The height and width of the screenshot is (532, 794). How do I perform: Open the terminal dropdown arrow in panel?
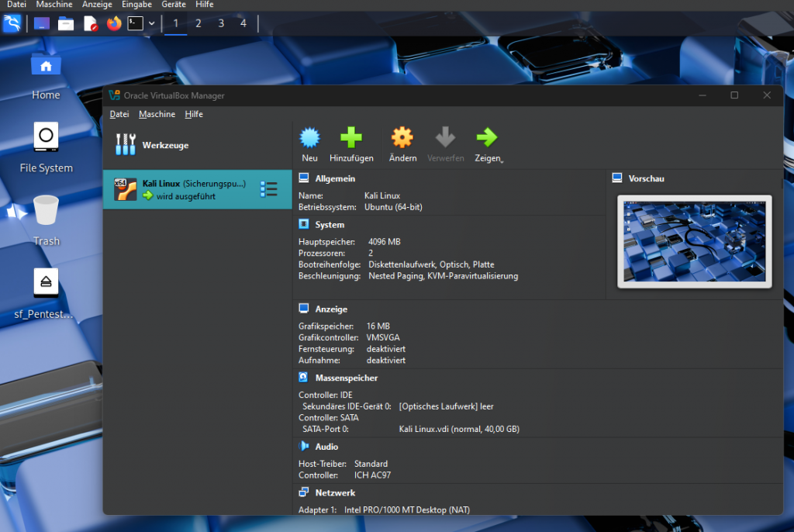pyautogui.click(x=152, y=23)
